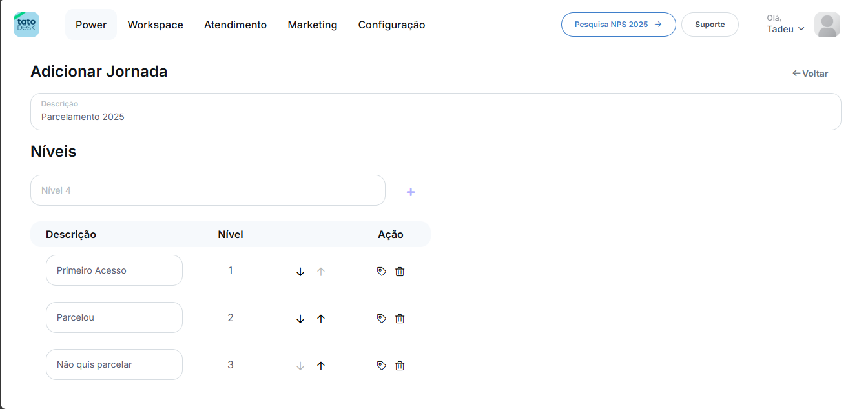This screenshot has height=409, width=868.
Task: Click the Pesquisa NPS 2025 button
Action: click(618, 25)
